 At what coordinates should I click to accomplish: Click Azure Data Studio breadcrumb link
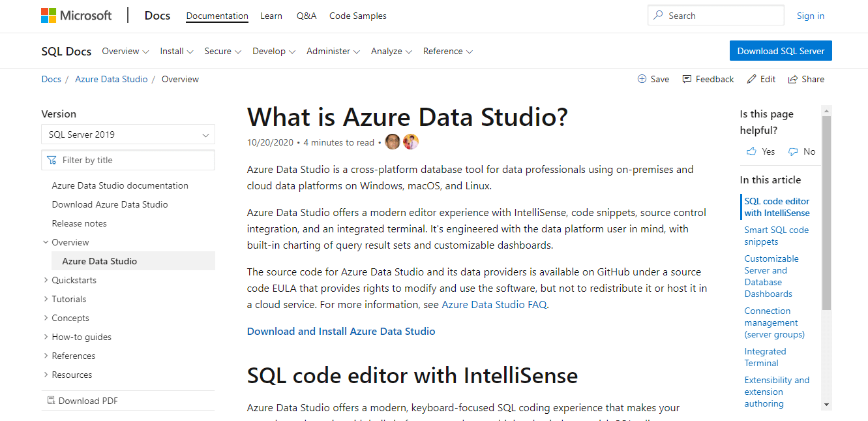112,79
